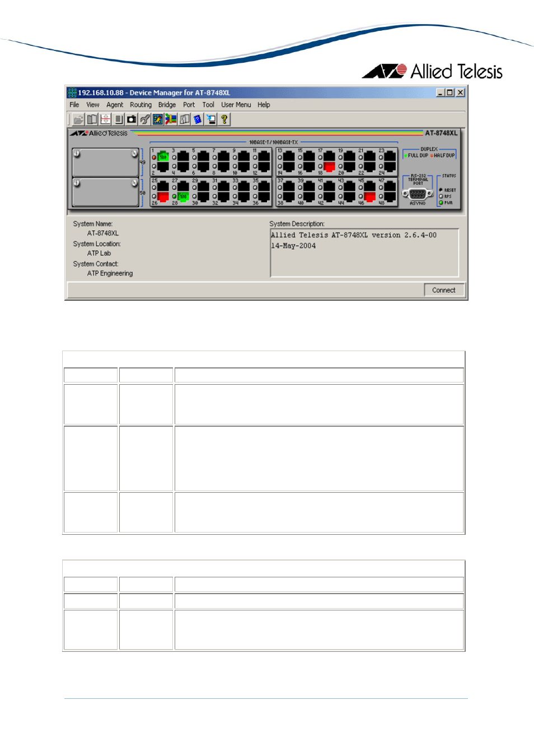Select red port 46 on the switch

click(369, 197)
